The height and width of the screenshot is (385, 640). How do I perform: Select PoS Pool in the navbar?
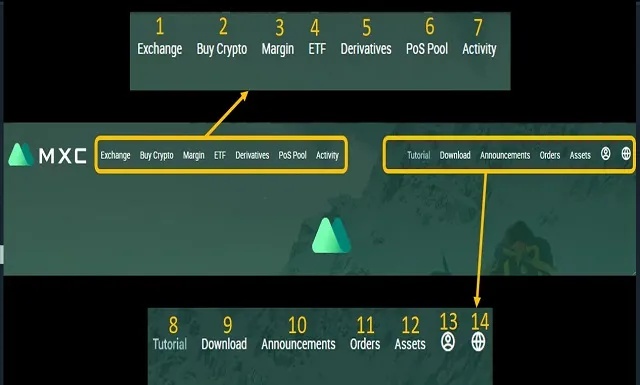pos(292,155)
